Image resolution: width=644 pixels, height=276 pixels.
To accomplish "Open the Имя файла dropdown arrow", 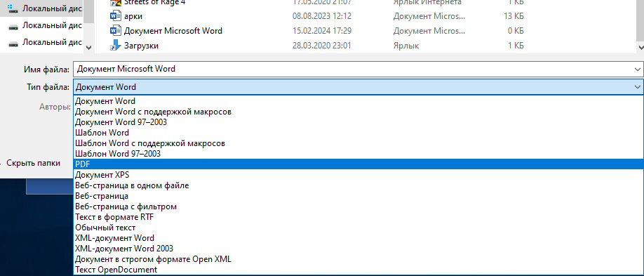I will (637, 70).
